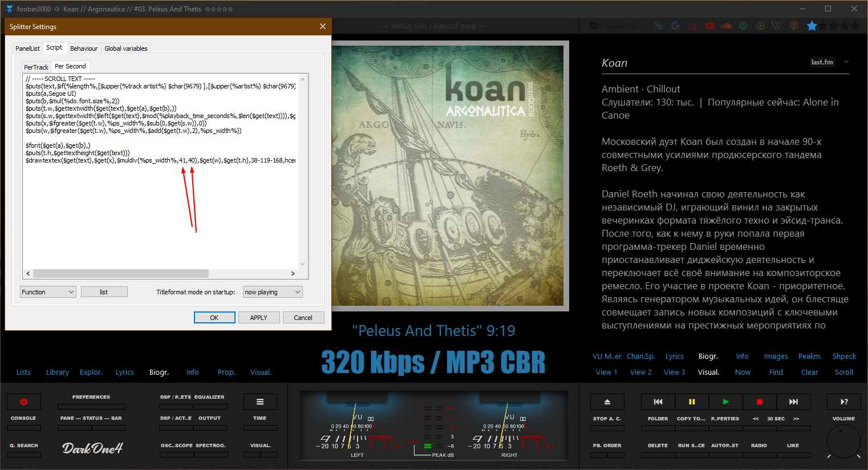The width and height of the screenshot is (868, 470).
Task: Toggle the Console button
Action: 23,428
